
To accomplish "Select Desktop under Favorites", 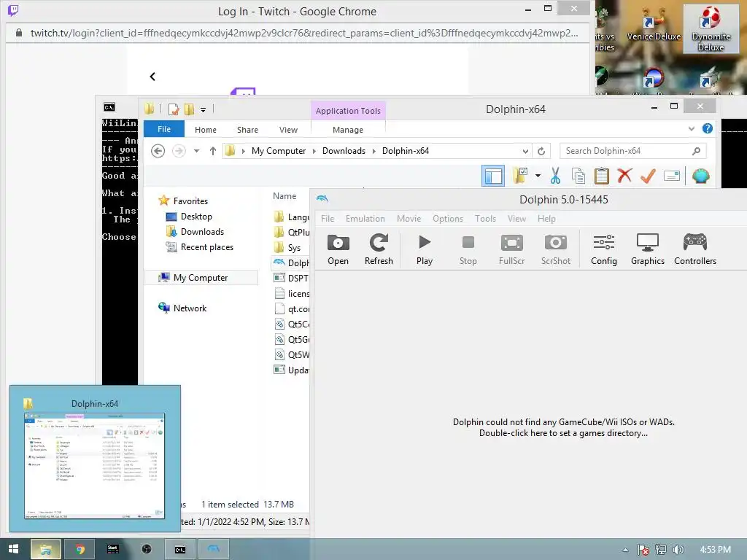I will [x=196, y=216].
